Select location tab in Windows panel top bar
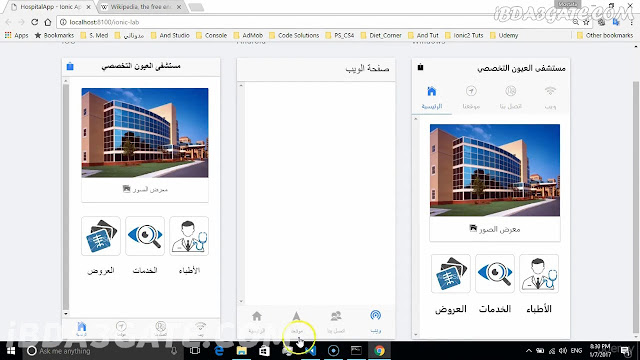 [471, 98]
